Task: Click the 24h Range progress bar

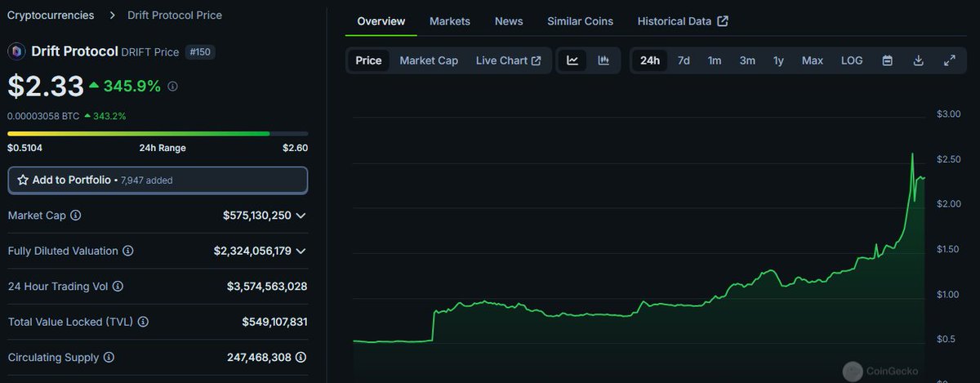Action: point(158,133)
